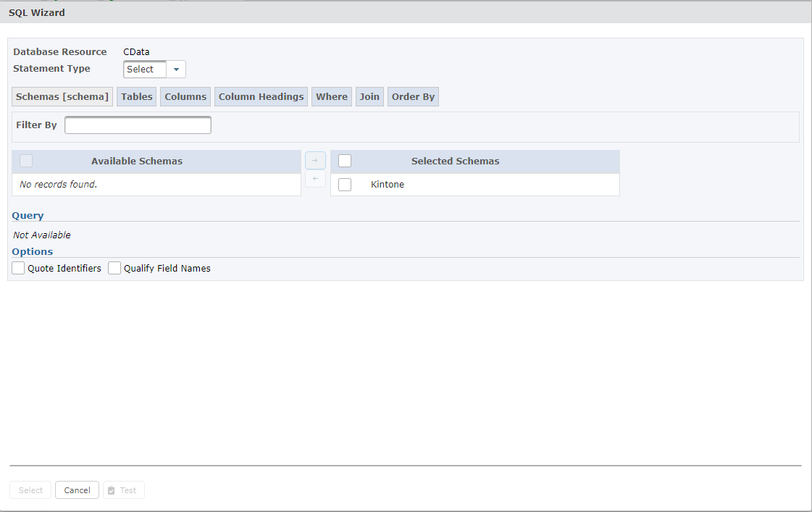The image size is (812, 512).
Task: Open the Tables tab
Action: pyautogui.click(x=137, y=97)
